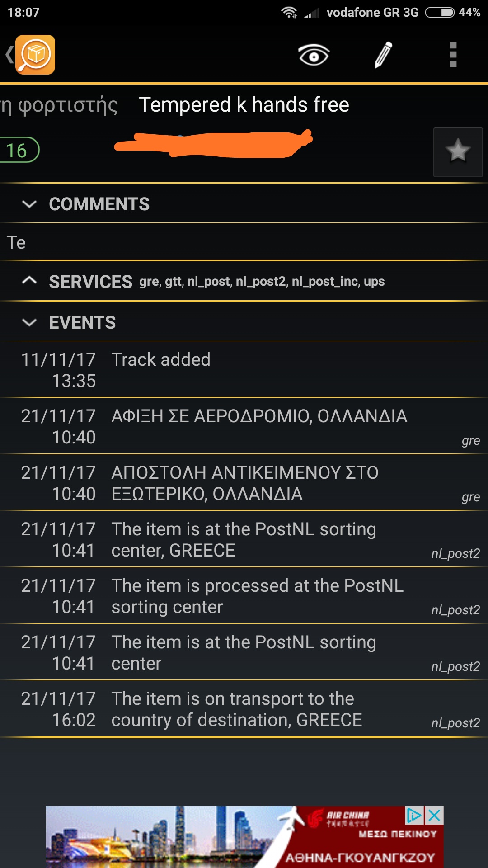Tap the orange redacted tracking number

coord(213,144)
